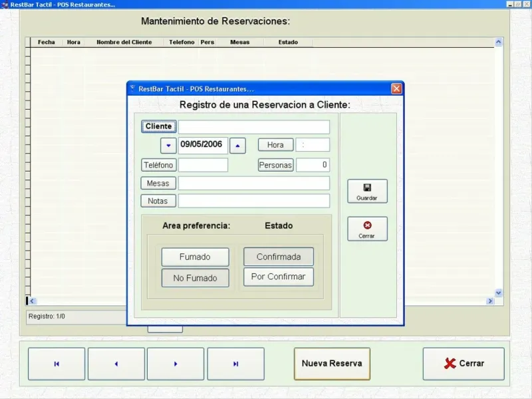This screenshot has height=399, width=532.
Task: Click the Hora time input field
Action: coord(313,145)
